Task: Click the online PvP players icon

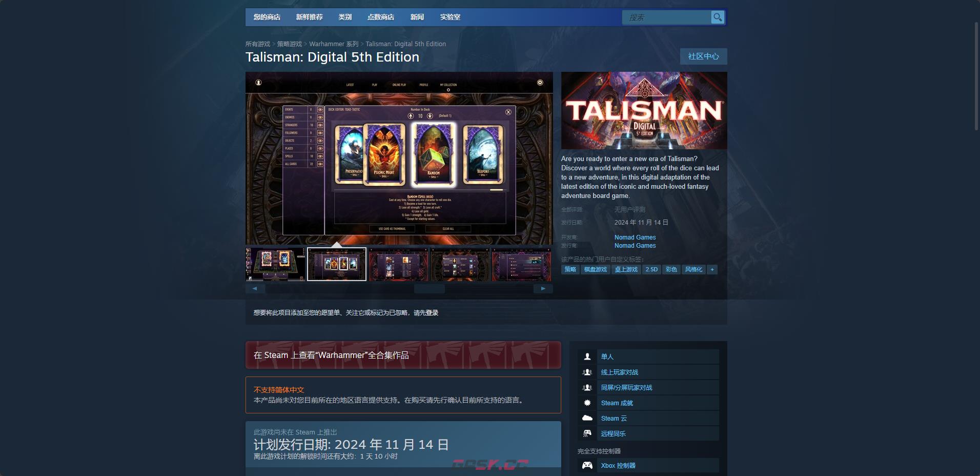Action: pos(587,372)
